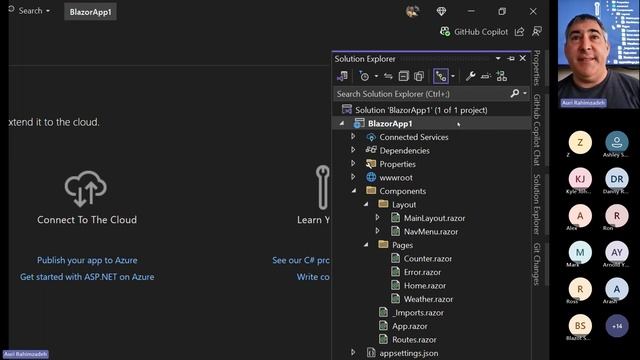Select _Imports.razor file
The width and height of the screenshot is (640, 360).
point(418,313)
